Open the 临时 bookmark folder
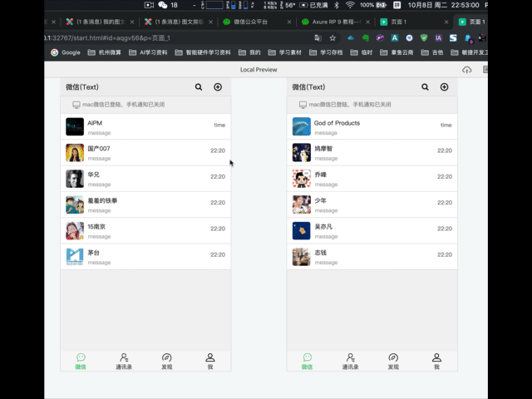 tap(362, 52)
